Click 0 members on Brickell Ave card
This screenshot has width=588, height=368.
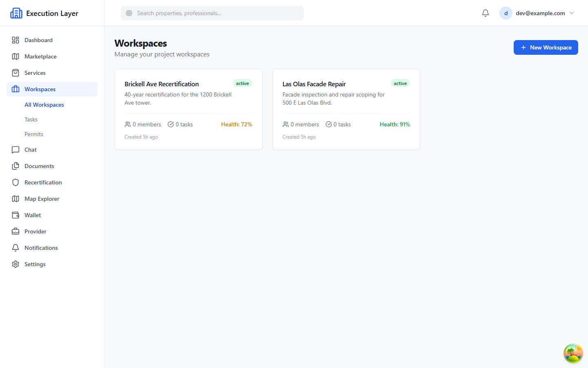click(x=143, y=124)
